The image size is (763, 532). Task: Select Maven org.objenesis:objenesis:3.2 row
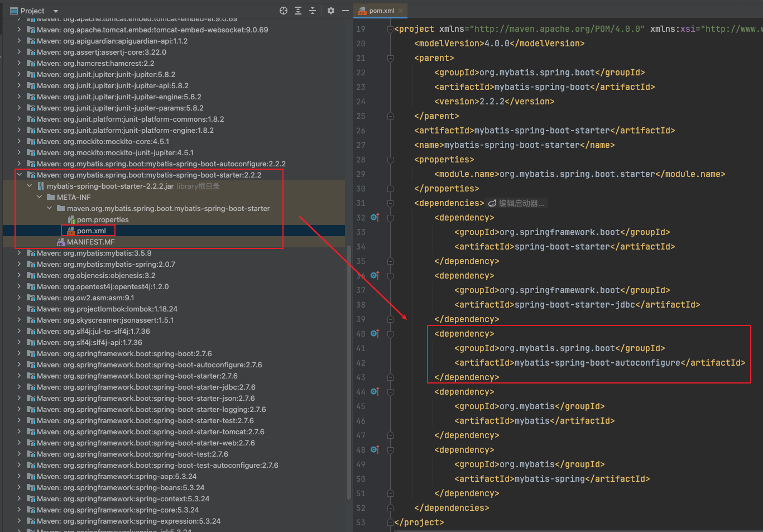click(x=174, y=275)
